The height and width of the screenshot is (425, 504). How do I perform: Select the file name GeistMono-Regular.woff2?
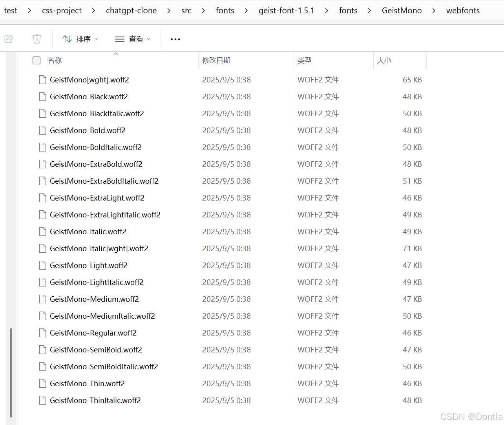point(93,333)
